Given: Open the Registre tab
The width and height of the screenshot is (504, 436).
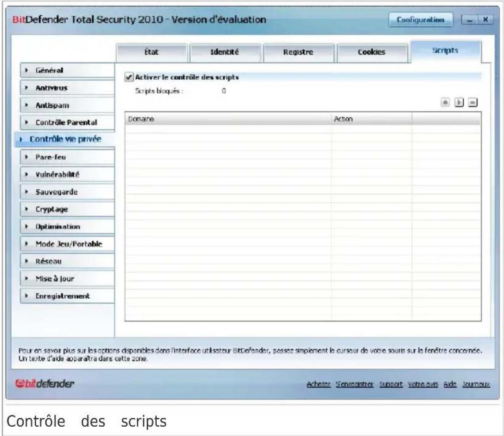Looking at the screenshot, I should tap(299, 52).
